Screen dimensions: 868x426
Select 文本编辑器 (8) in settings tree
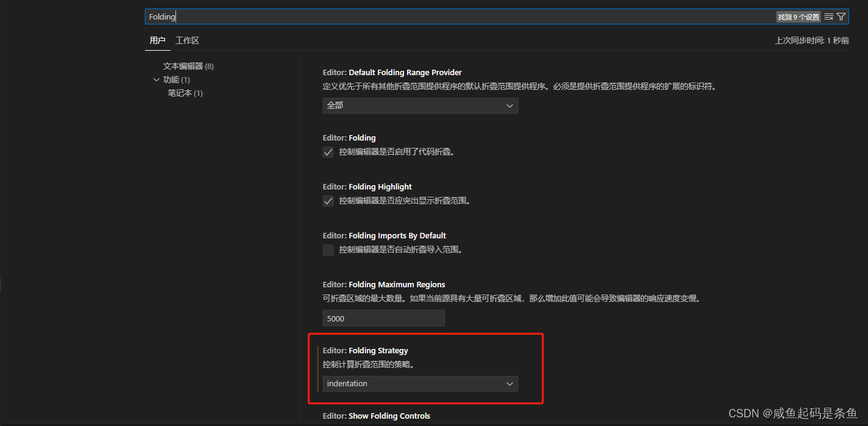click(x=188, y=66)
